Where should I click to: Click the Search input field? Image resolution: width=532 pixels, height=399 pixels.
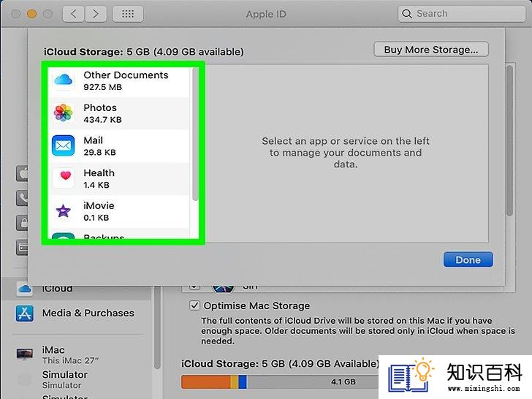pyautogui.click(x=461, y=14)
